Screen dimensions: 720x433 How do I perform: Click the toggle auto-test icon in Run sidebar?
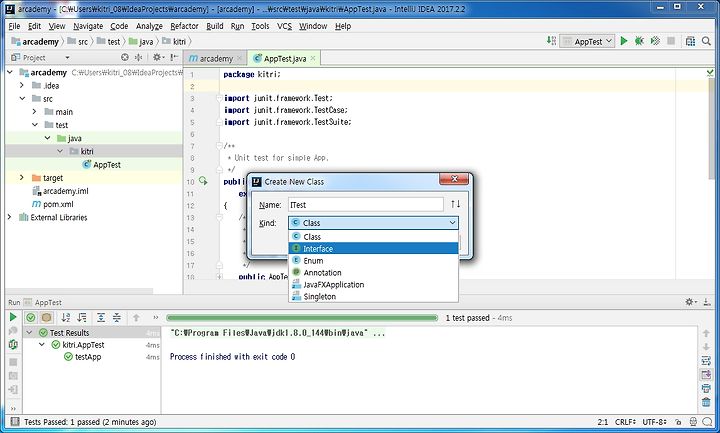coord(13,345)
